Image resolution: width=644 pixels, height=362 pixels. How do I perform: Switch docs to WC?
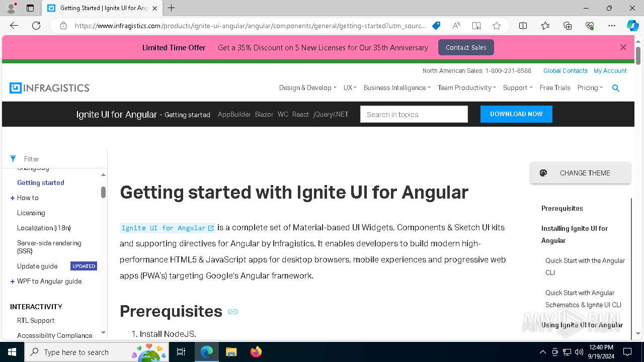click(283, 114)
